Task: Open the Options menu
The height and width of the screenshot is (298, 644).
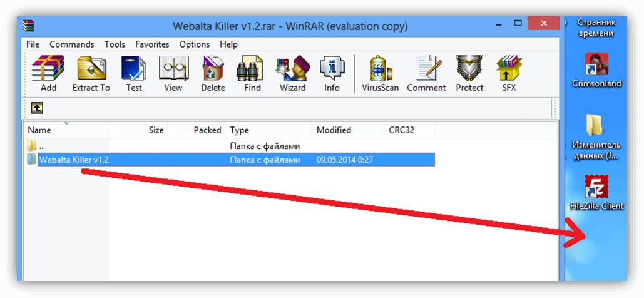Action: (x=194, y=44)
